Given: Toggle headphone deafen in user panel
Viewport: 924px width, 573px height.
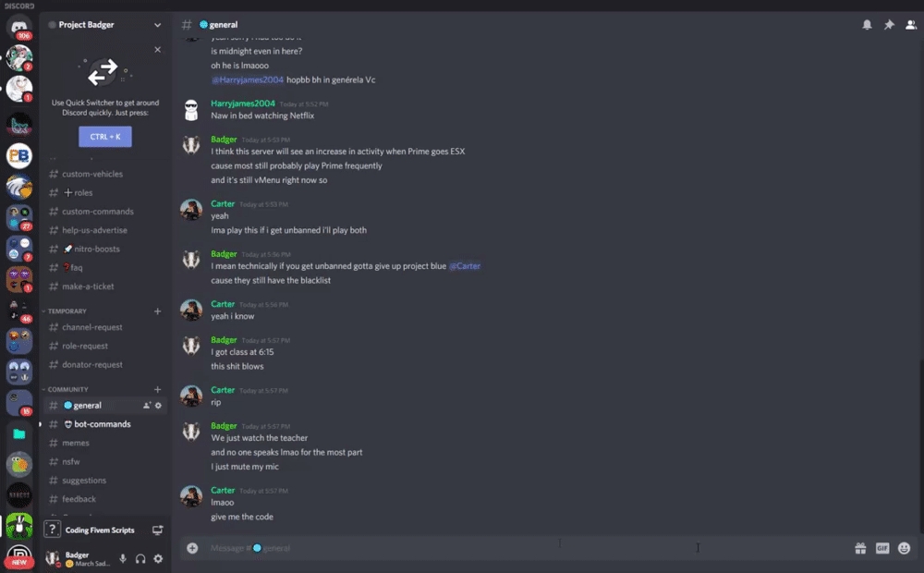Looking at the screenshot, I should pos(140,558).
